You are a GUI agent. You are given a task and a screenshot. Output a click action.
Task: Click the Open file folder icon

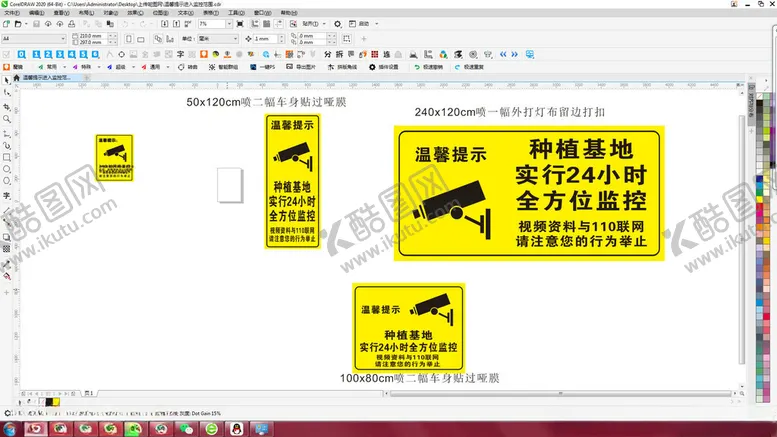point(18,24)
